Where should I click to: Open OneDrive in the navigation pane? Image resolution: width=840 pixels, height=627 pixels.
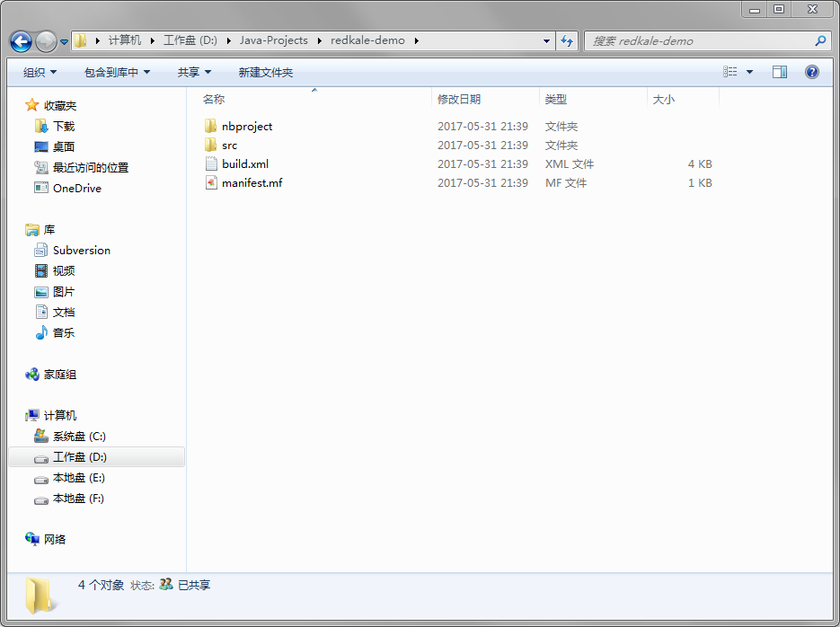point(76,189)
